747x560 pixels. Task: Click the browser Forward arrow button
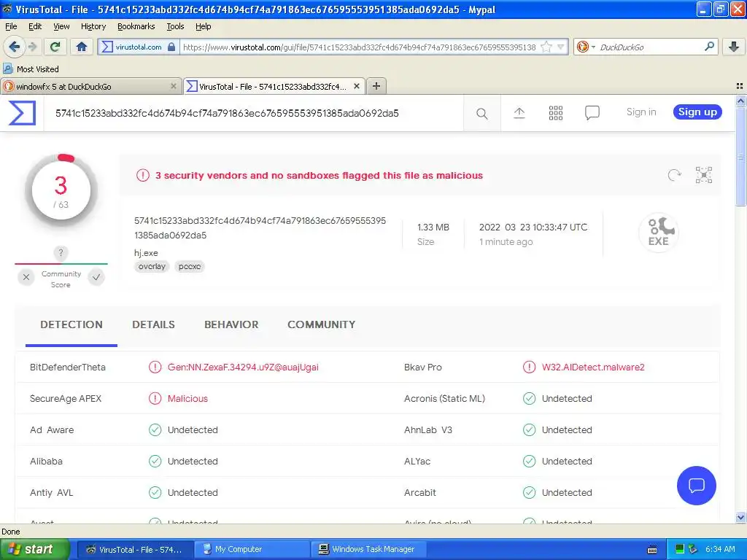tap(32, 47)
